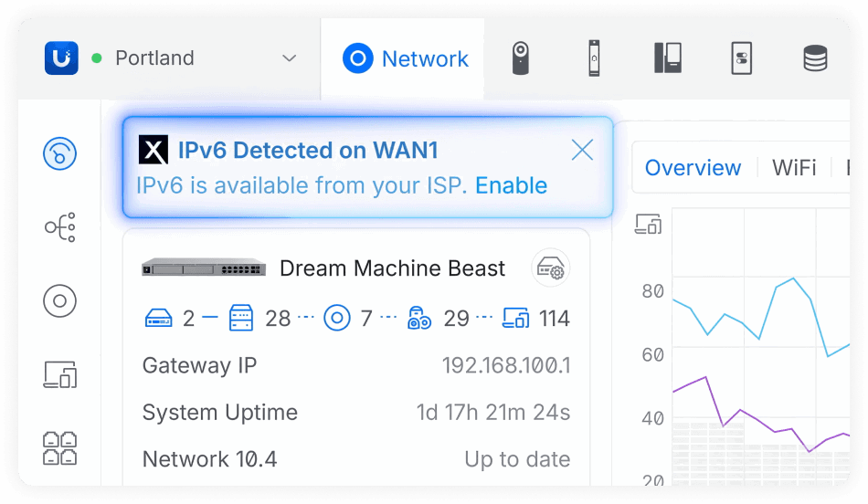868x504 pixels.
Task: Click the Dream Machine Beast device image
Action: (x=204, y=268)
